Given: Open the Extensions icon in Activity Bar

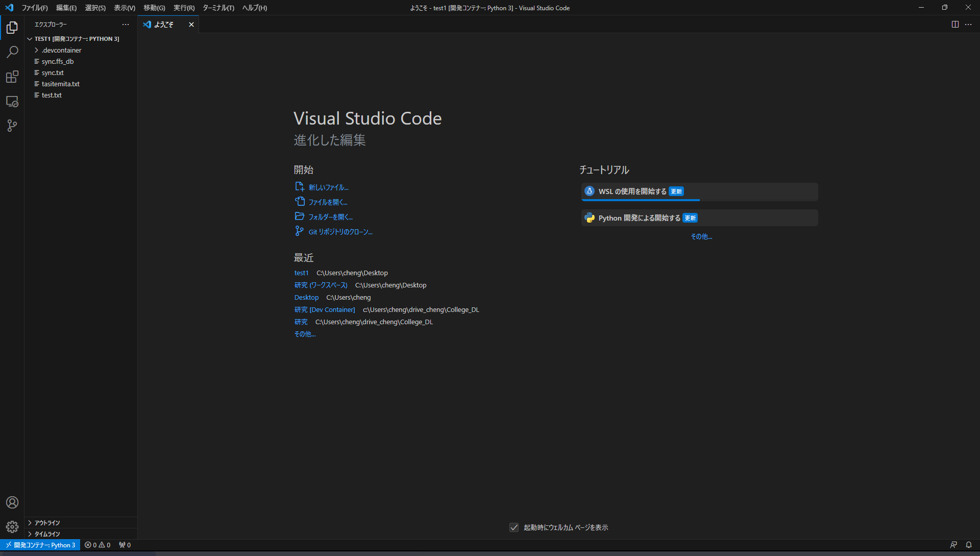Looking at the screenshot, I should pos(12,77).
